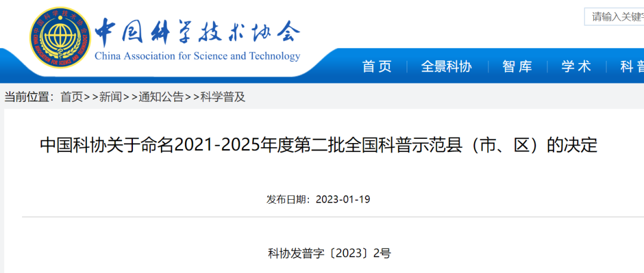Open the 全景科协 navigation item

(447, 67)
